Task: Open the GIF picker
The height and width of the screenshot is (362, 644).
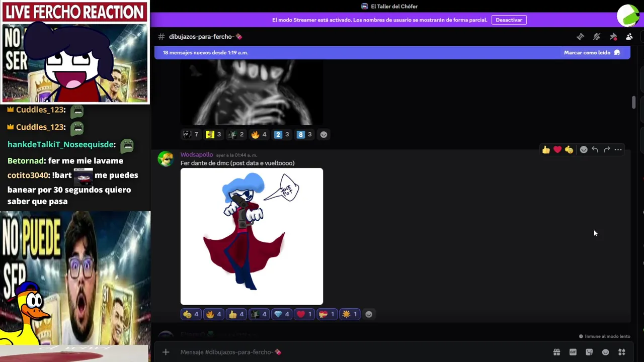Action: point(573,352)
